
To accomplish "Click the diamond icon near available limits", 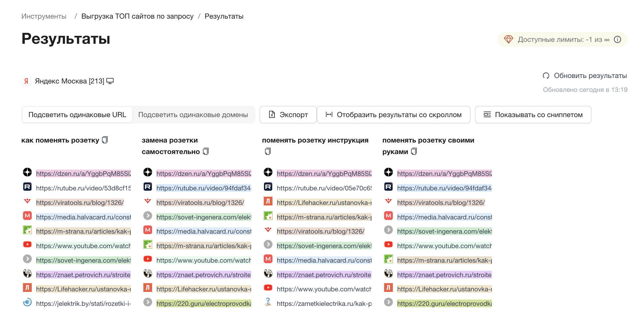I will 508,39.
